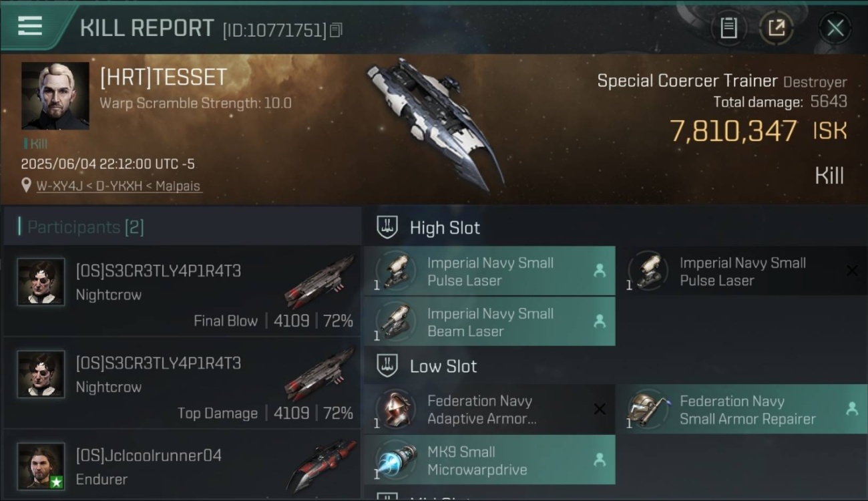Select the dropped Imperial Navy Small Pulse Laser
The width and height of the screenshot is (868, 501).
[489, 271]
